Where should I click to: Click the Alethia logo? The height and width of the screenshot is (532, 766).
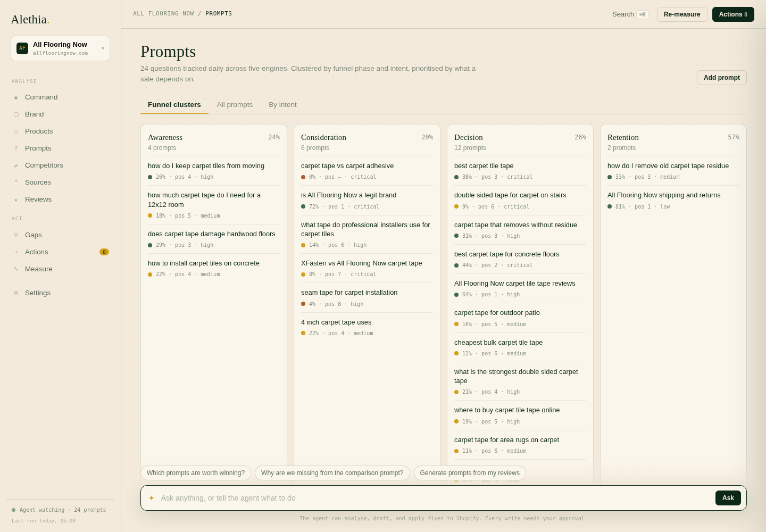30,20
